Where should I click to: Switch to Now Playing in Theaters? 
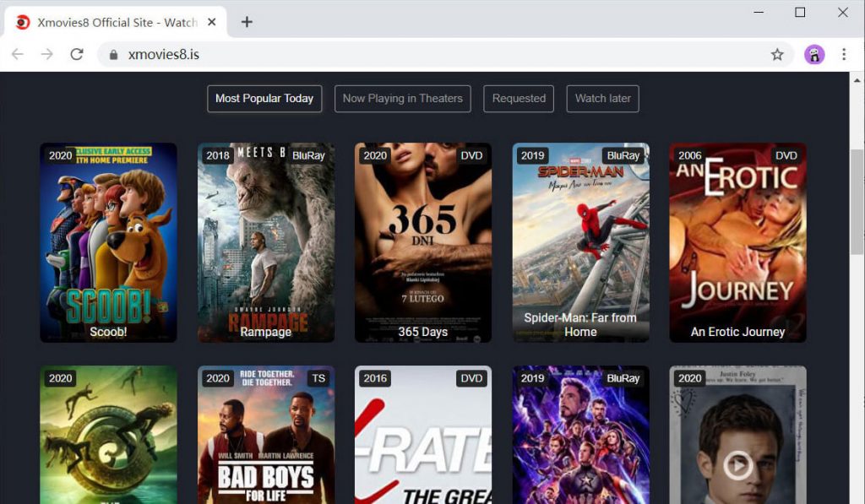coord(403,99)
